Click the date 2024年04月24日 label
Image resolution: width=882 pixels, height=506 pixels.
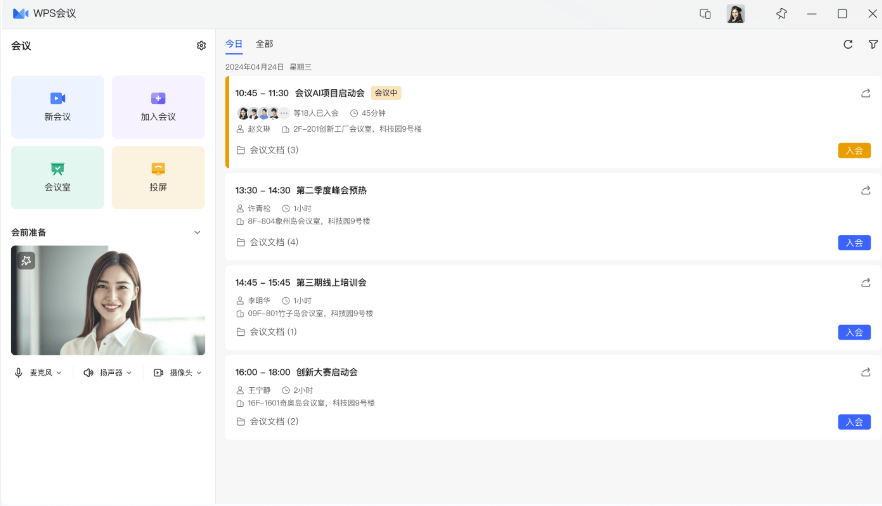pyautogui.click(x=255, y=67)
